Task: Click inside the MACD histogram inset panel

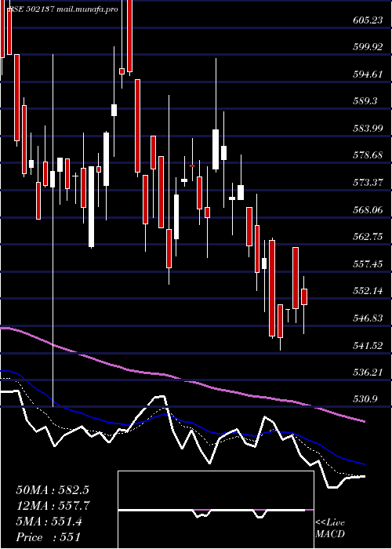Action: click(216, 510)
